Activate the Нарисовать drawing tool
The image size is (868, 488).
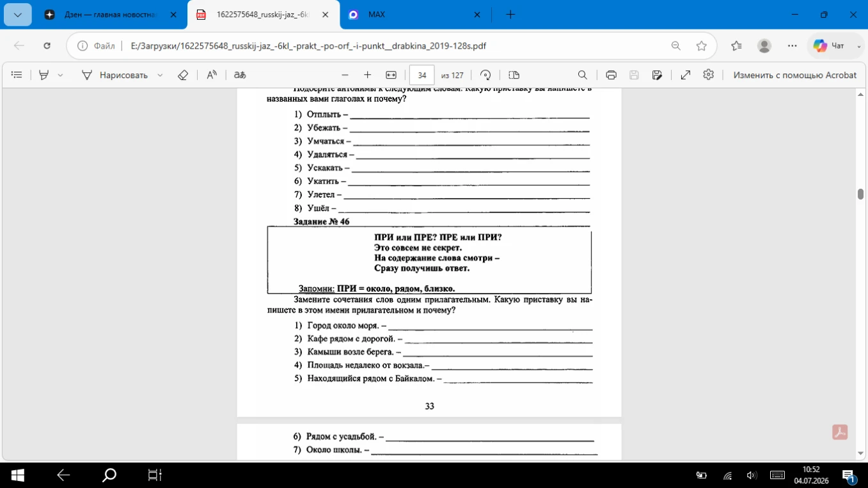tap(114, 75)
